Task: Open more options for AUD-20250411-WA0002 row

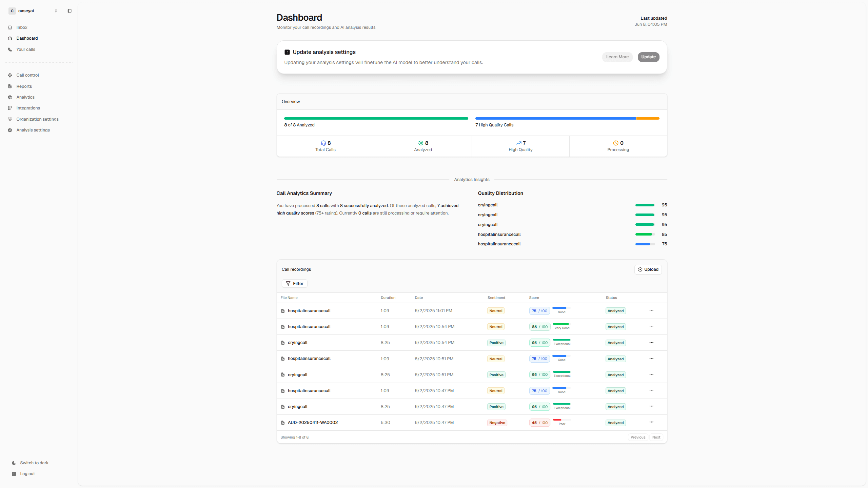Action: click(651, 422)
